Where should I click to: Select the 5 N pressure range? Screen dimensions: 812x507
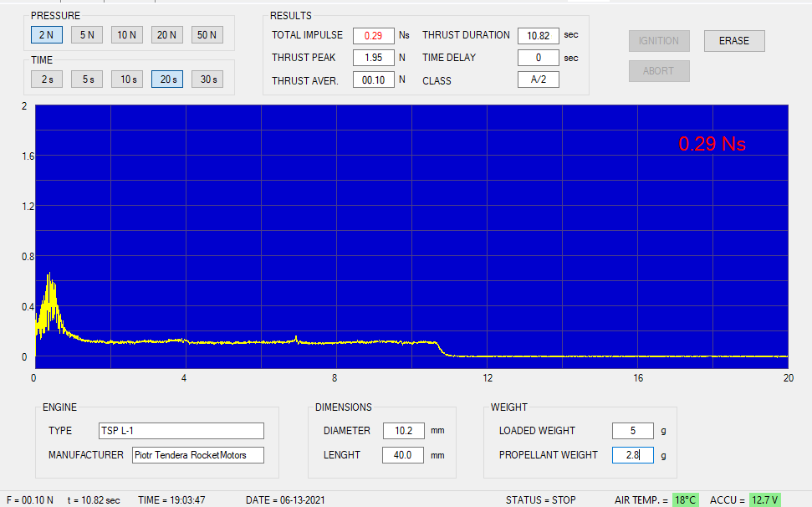87,34
